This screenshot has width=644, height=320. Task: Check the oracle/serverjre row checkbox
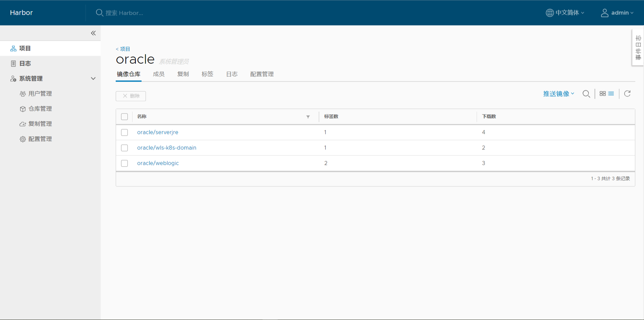point(124,132)
